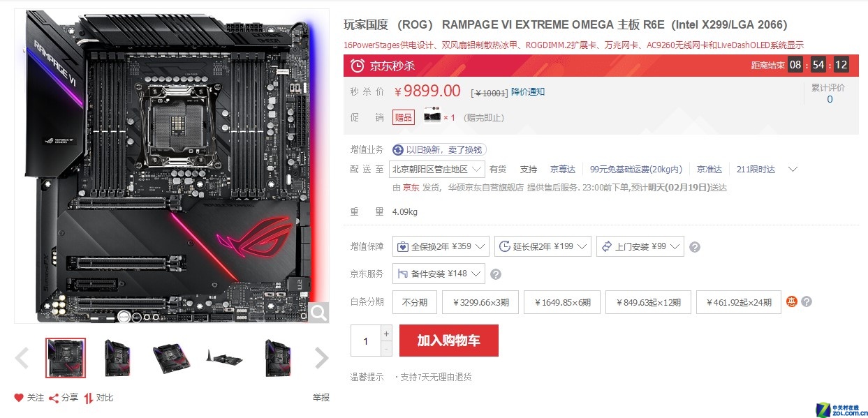868x418 pixels.
Task: Select the fourth product thumbnail showing expansion card
Action: (x=225, y=358)
